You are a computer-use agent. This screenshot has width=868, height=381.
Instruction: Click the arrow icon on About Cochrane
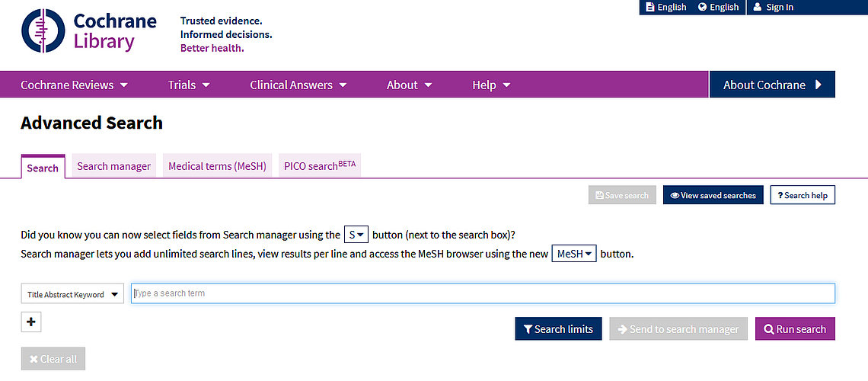coord(819,85)
